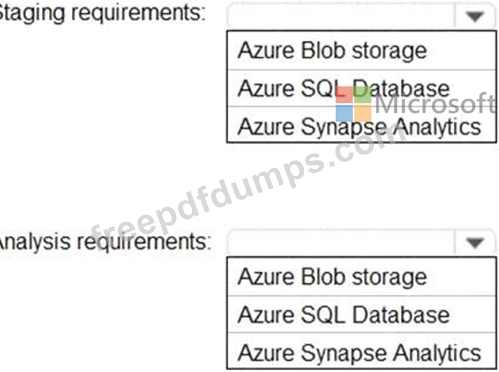Click the yellow square of Microsoft logo
Image resolution: width=499 pixels, height=372 pixels.
[363, 113]
